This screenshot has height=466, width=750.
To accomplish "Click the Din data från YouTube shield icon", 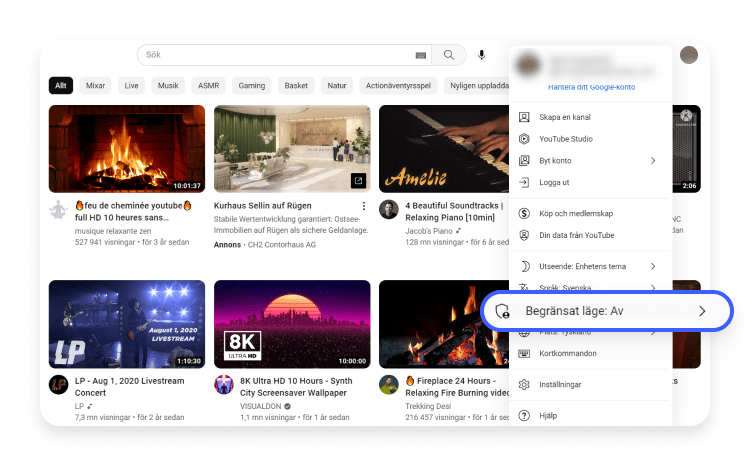I will coord(524,235).
